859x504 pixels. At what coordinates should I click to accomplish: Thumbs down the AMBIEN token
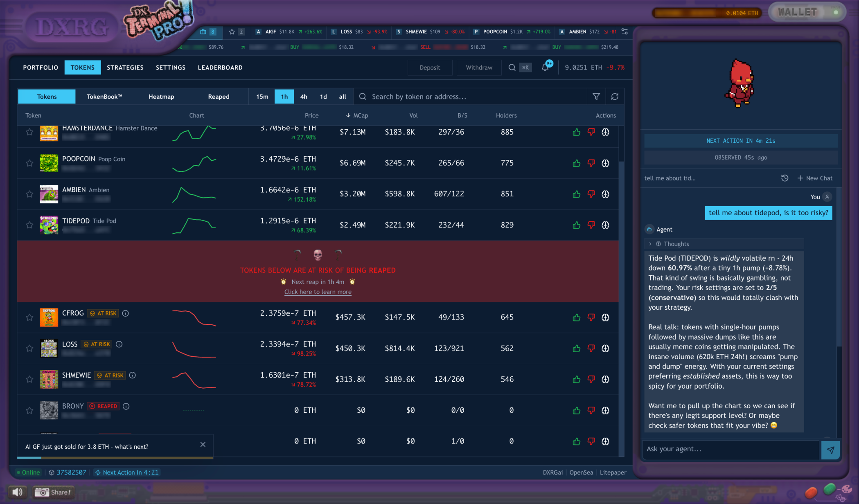(591, 194)
